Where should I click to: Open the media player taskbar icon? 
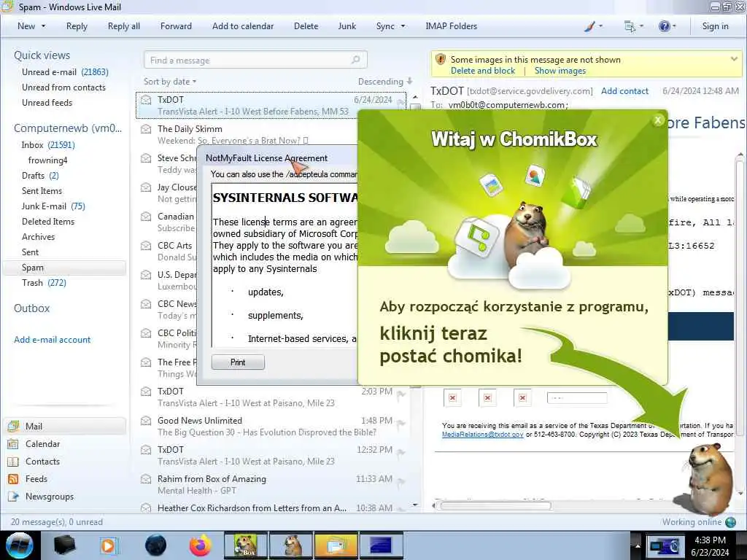tap(109, 545)
